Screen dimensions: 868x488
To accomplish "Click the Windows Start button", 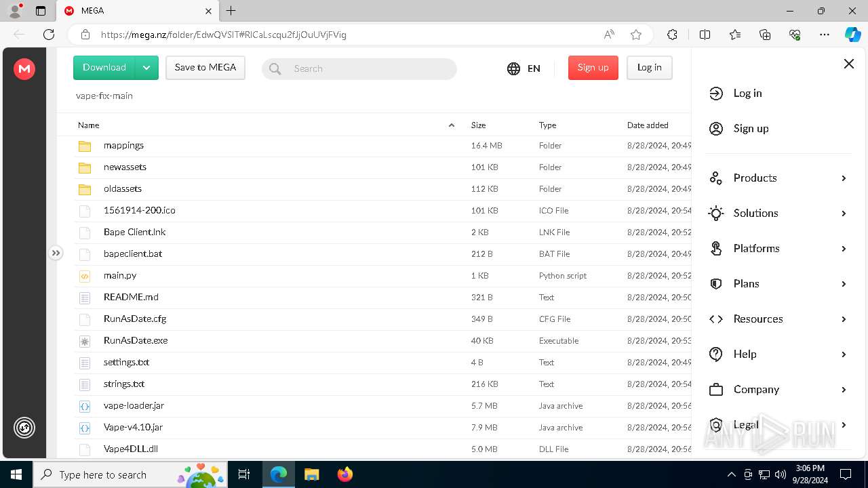I will [x=16, y=474].
